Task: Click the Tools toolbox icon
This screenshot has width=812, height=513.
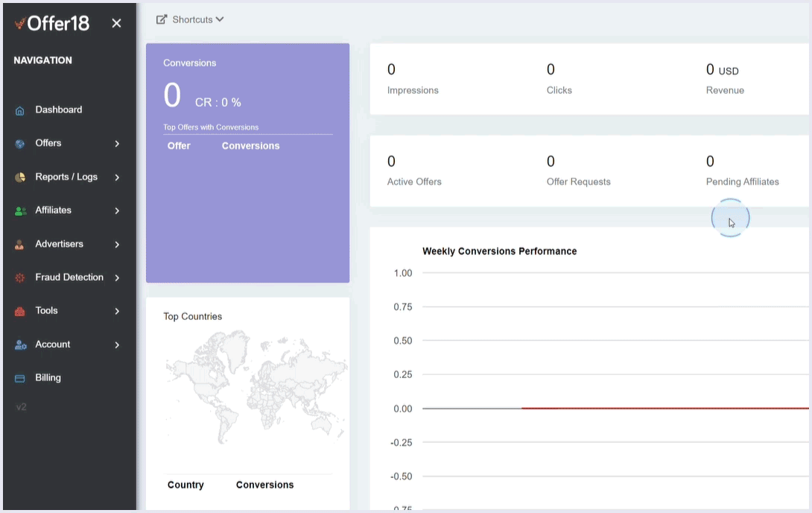Action: [x=20, y=312]
